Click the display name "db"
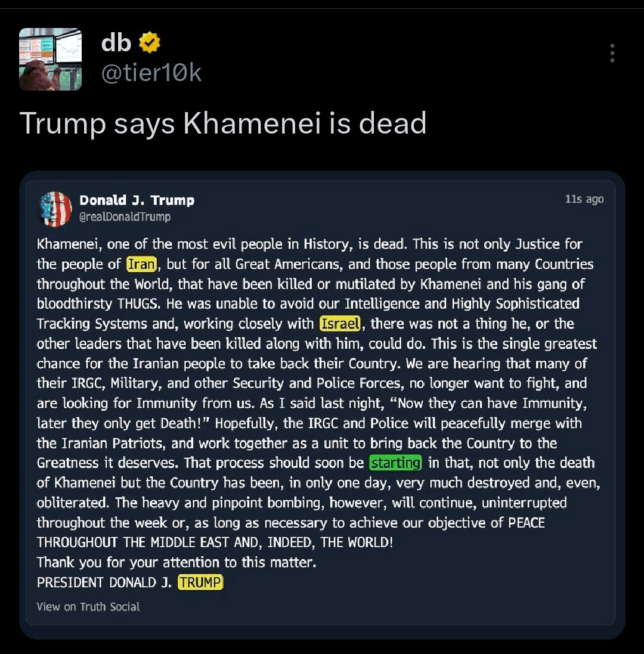This screenshot has height=654, width=644. coord(116,42)
